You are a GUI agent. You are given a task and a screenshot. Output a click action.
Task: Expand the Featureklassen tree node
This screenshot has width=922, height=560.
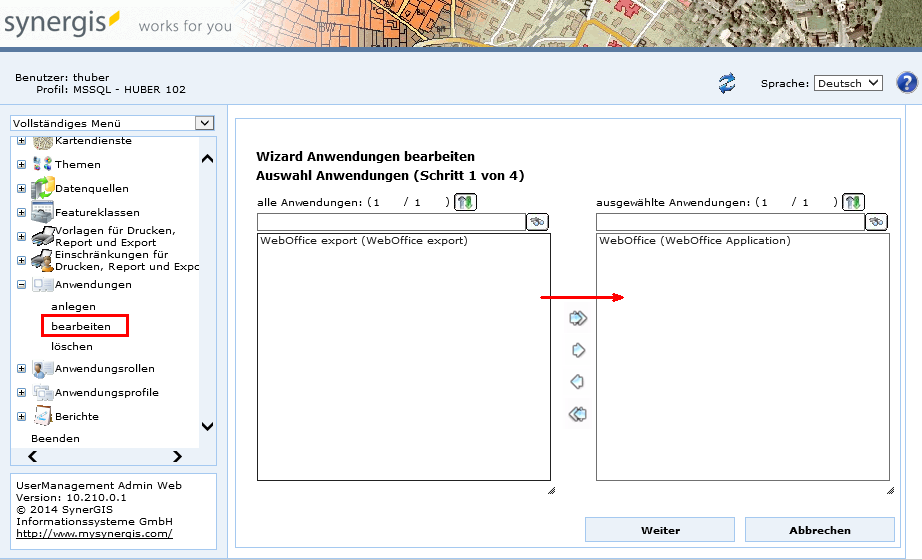[21, 212]
